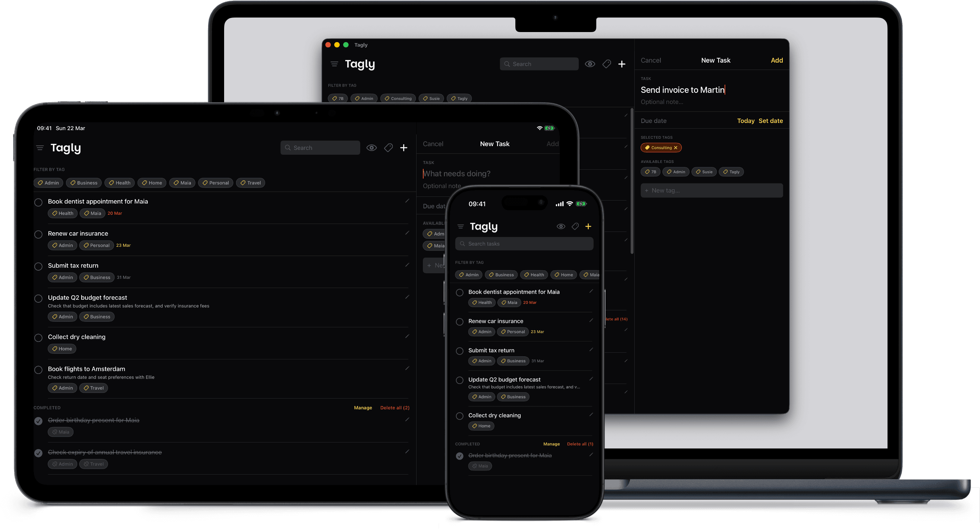This screenshot has width=980, height=529.
Task: Enable the "Business" tag filter on iPhone
Action: 501,275
